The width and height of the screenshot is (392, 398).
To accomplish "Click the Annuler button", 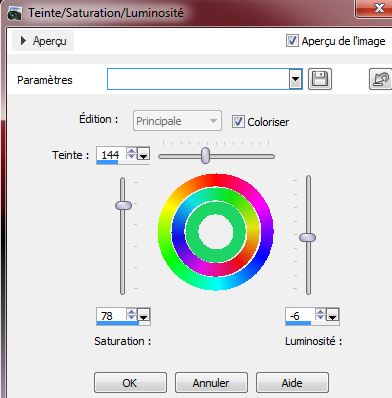I will pyautogui.click(x=211, y=383).
